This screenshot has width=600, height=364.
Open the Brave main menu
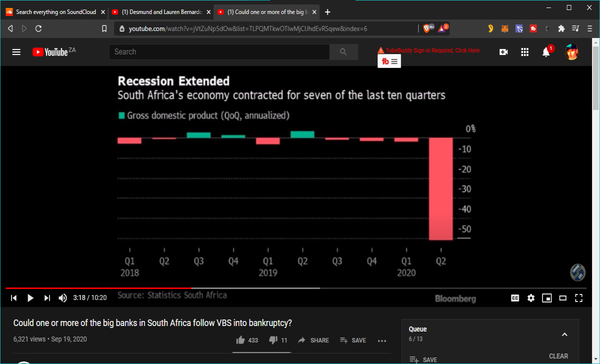point(589,29)
